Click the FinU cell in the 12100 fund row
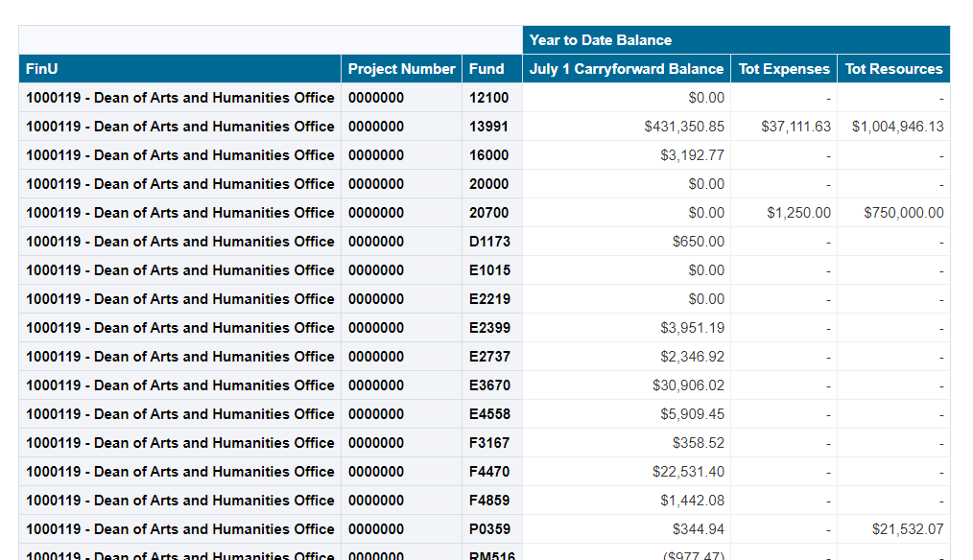 (179, 98)
